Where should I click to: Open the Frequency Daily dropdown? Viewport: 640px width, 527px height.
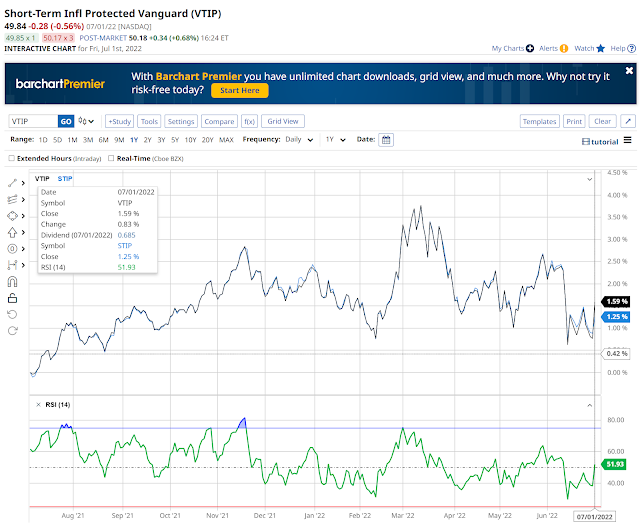point(299,140)
